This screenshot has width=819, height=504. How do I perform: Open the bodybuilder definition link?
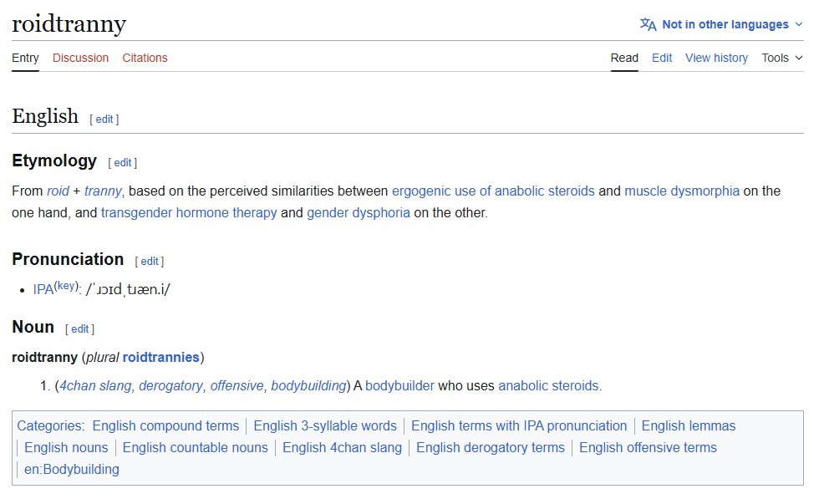pyautogui.click(x=399, y=386)
